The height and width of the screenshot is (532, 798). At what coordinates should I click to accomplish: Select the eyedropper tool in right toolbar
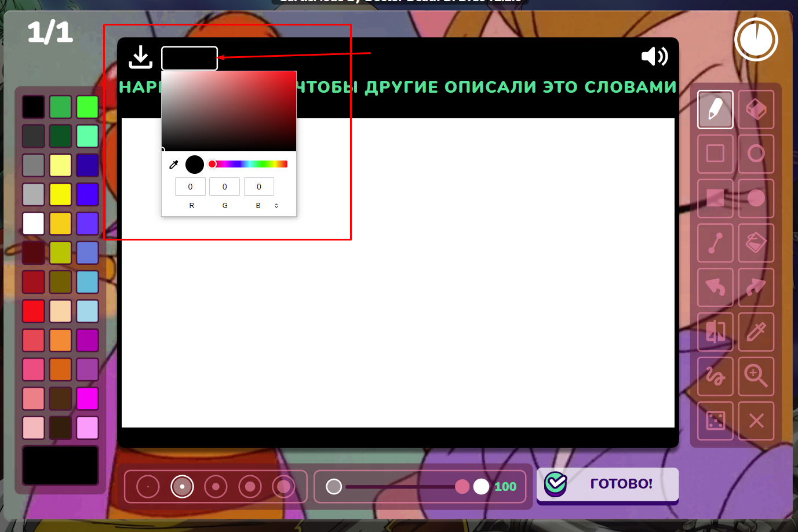756,332
